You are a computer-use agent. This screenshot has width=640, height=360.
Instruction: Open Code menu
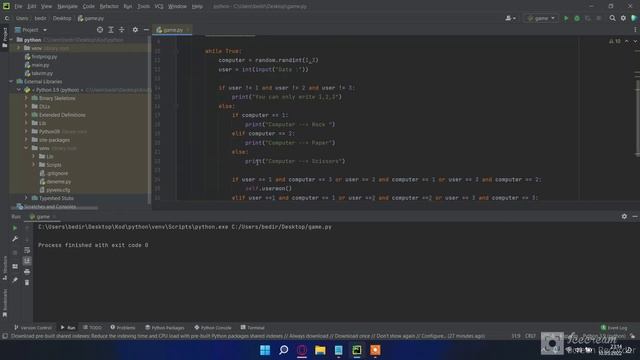(89, 7)
